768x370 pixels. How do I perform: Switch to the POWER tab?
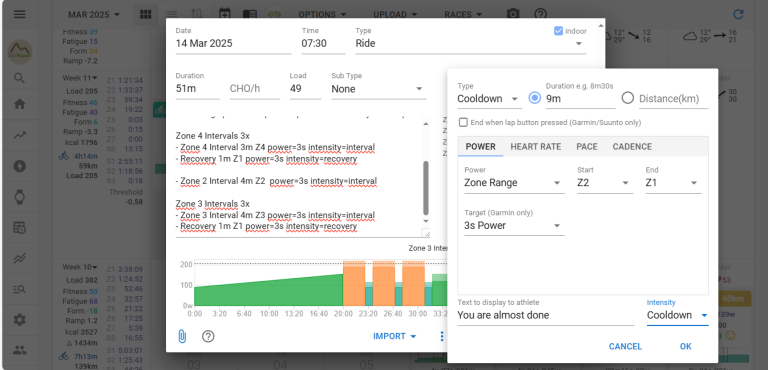[480, 147]
